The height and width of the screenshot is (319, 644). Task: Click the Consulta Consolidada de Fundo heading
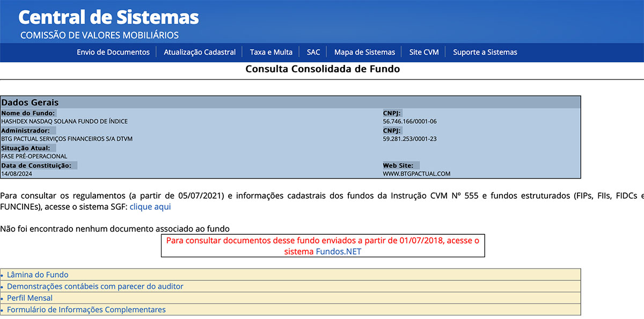tap(323, 69)
